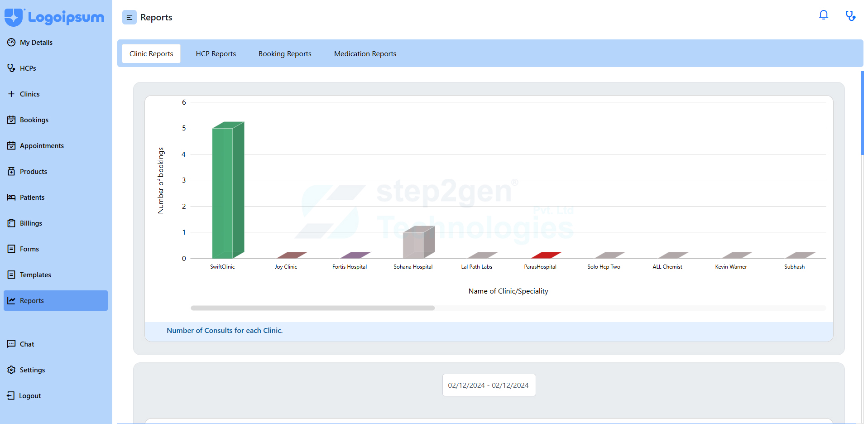Viewport: 868px width, 424px height.
Task: Click the Patients bed icon
Action: click(x=11, y=197)
